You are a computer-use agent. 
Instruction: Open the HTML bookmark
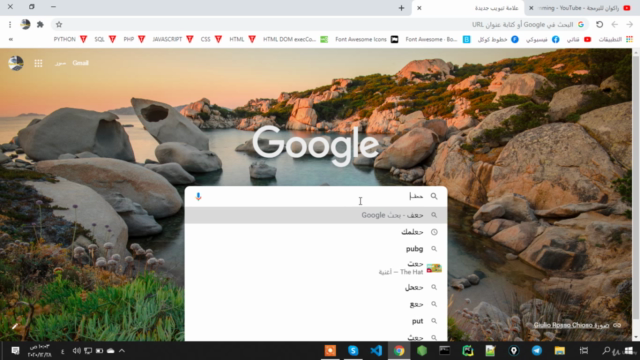point(242,39)
